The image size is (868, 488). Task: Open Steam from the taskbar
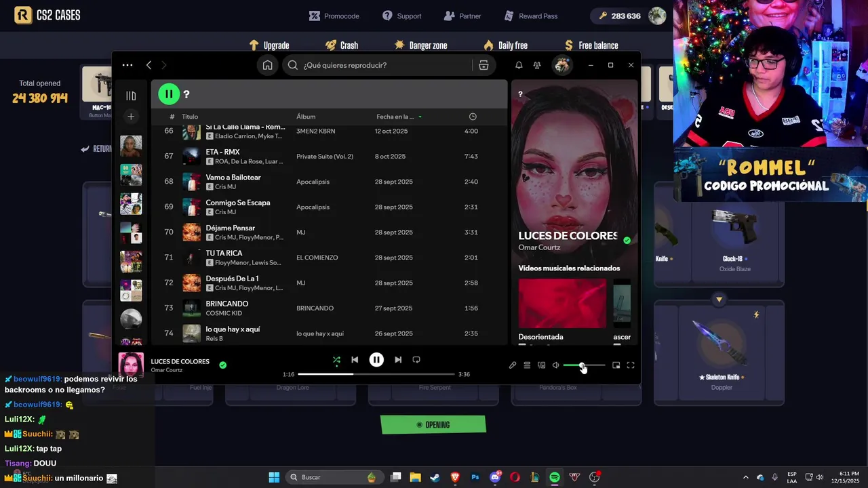pyautogui.click(x=435, y=477)
